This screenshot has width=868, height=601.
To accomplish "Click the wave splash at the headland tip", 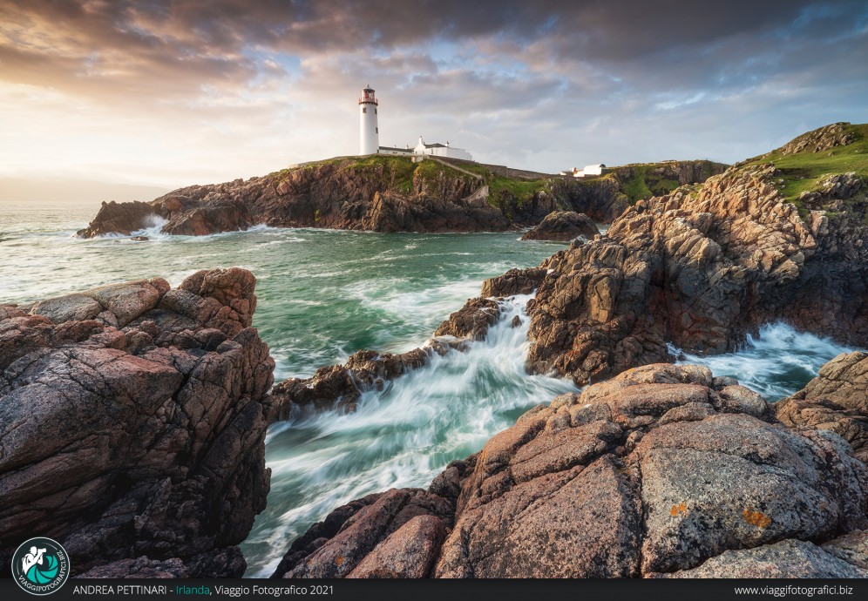I will click(153, 226).
